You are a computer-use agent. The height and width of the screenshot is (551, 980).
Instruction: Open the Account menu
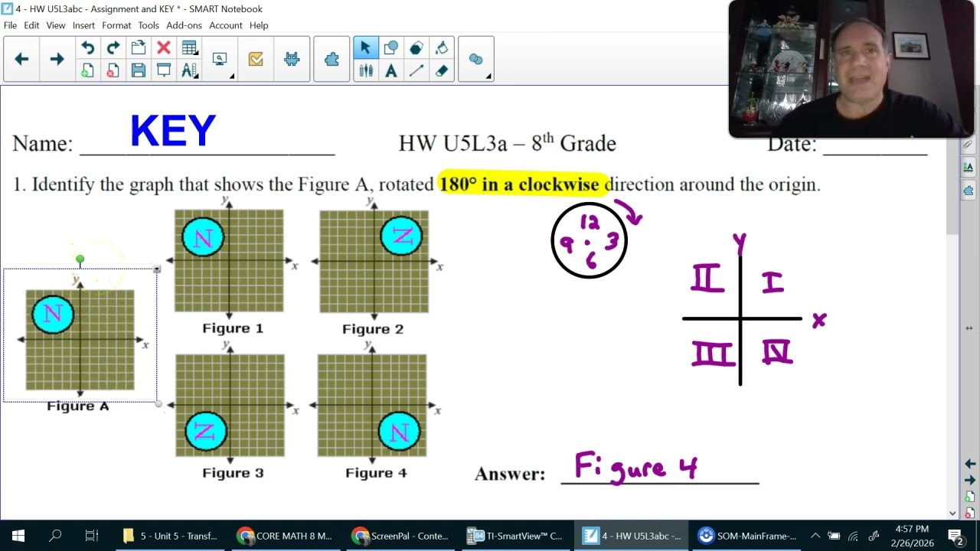pyautogui.click(x=226, y=25)
